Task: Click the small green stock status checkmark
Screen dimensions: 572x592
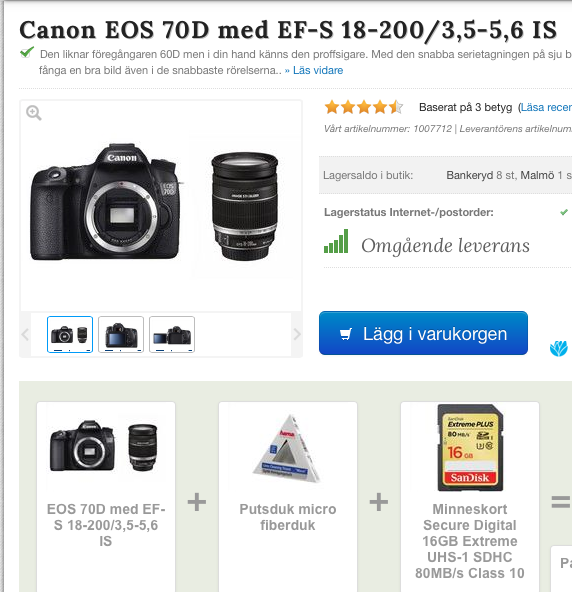Action: [564, 212]
